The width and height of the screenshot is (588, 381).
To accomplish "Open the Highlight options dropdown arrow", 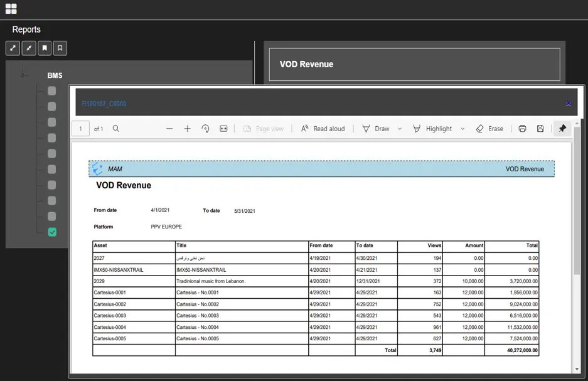I will (x=462, y=129).
